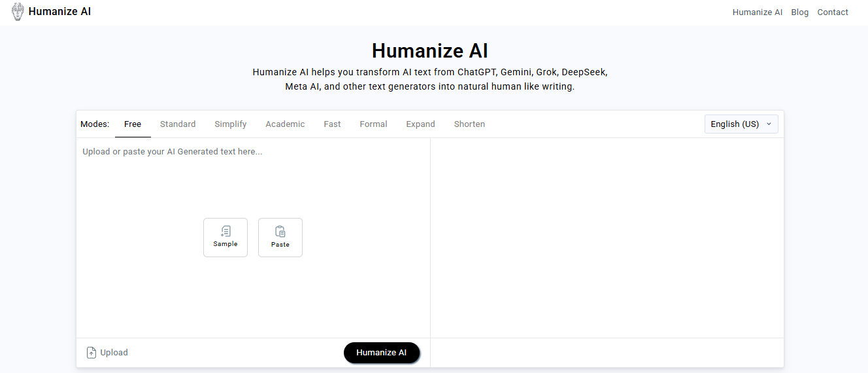The width and height of the screenshot is (868, 373).
Task: Click into the AI Generated text input area
Action: [x=253, y=238]
